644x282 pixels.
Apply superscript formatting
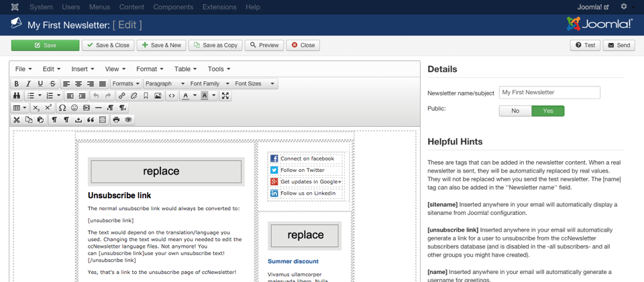[48, 107]
